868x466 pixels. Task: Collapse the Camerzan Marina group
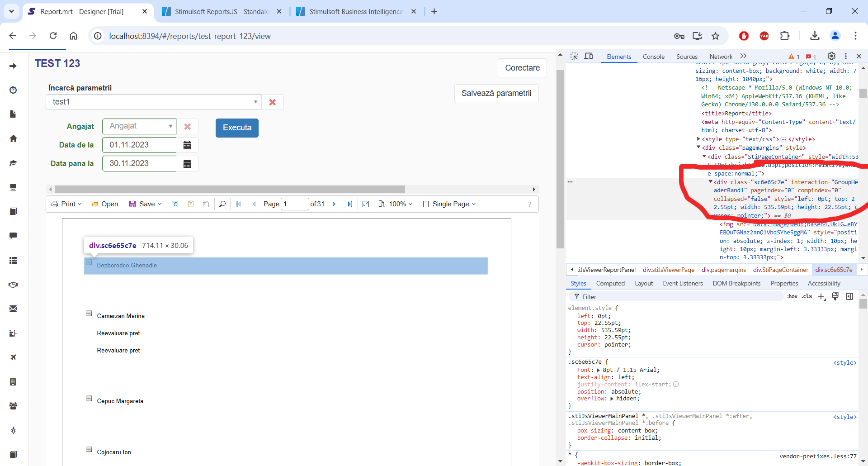(89, 314)
